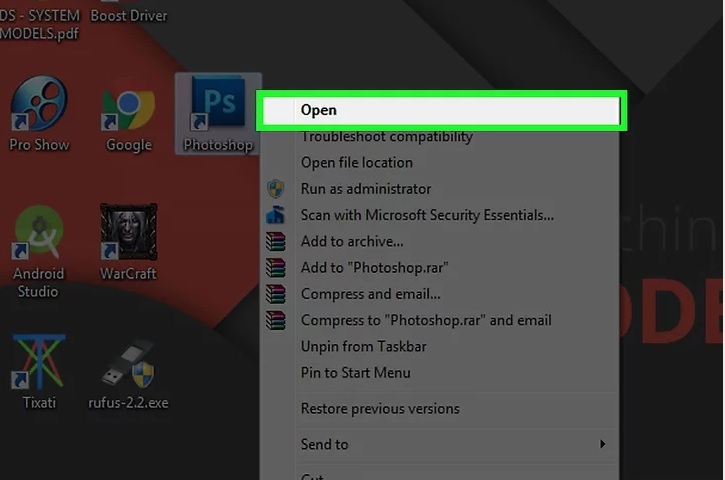The width and height of the screenshot is (725, 480).
Task: Select the rufus-2.2.exe desktop file
Action: pos(128,375)
